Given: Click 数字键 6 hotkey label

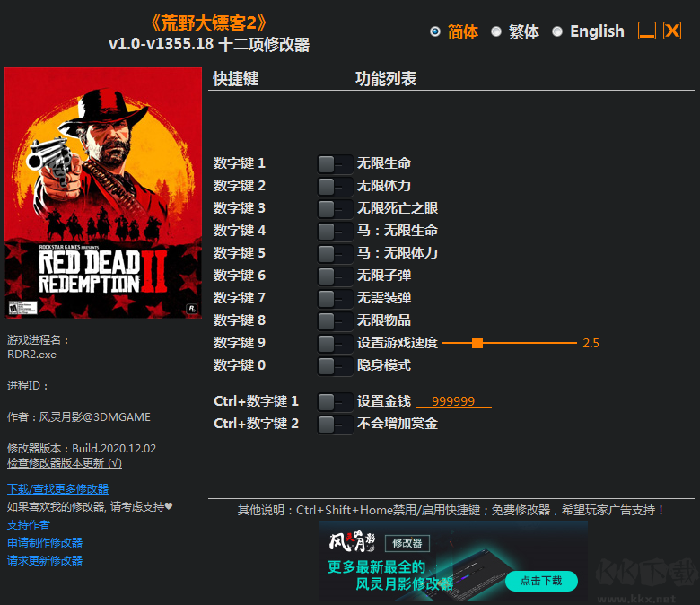Looking at the screenshot, I should tap(240, 276).
